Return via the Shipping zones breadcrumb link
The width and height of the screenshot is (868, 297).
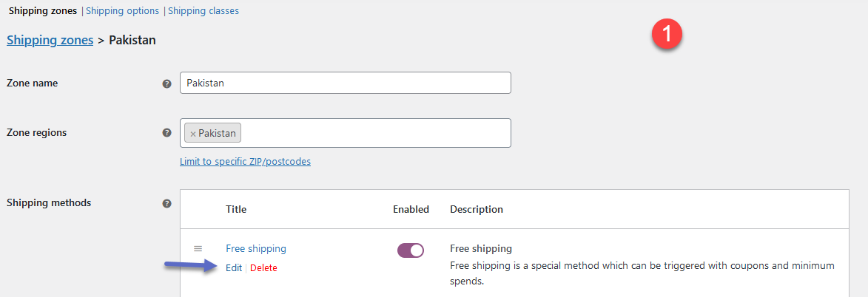pyautogui.click(x=50, y=40)
